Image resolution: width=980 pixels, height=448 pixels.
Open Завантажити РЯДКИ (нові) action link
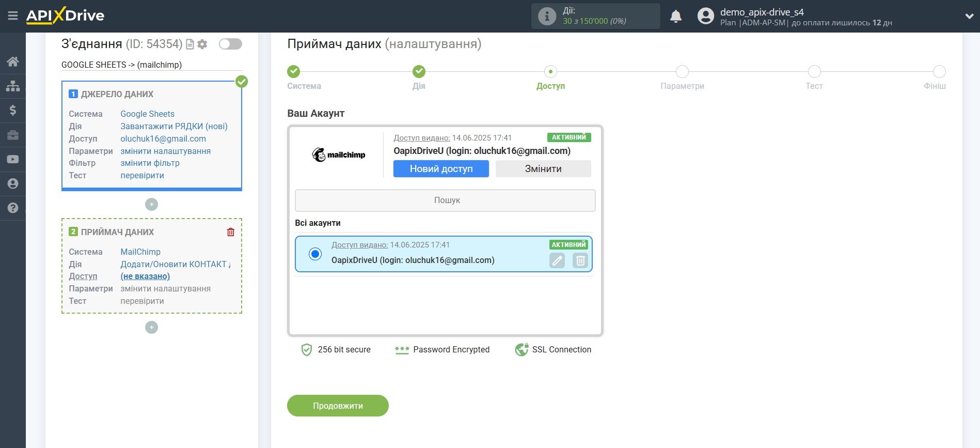tap(174, 126)
